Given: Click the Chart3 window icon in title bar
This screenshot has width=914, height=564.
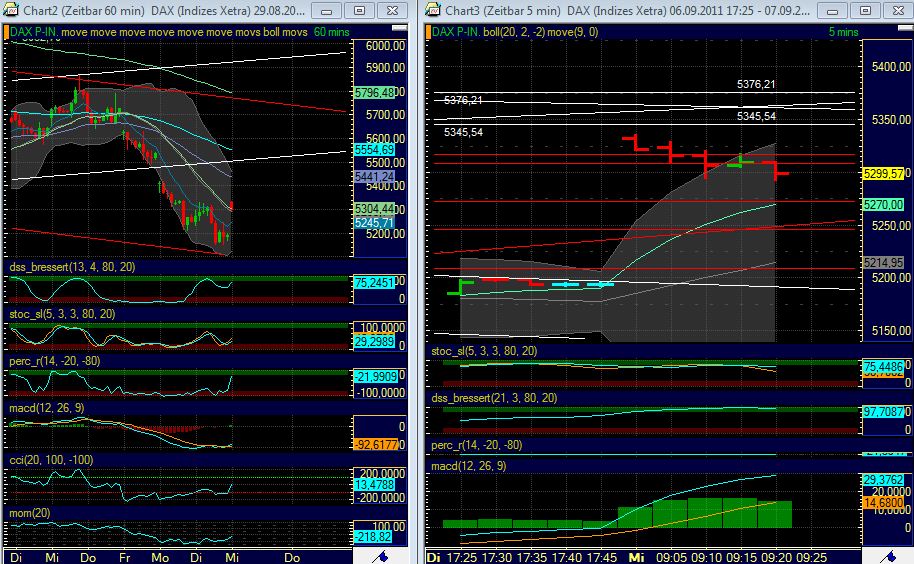Looking at the screenshot, I should (x=433, y=10).
